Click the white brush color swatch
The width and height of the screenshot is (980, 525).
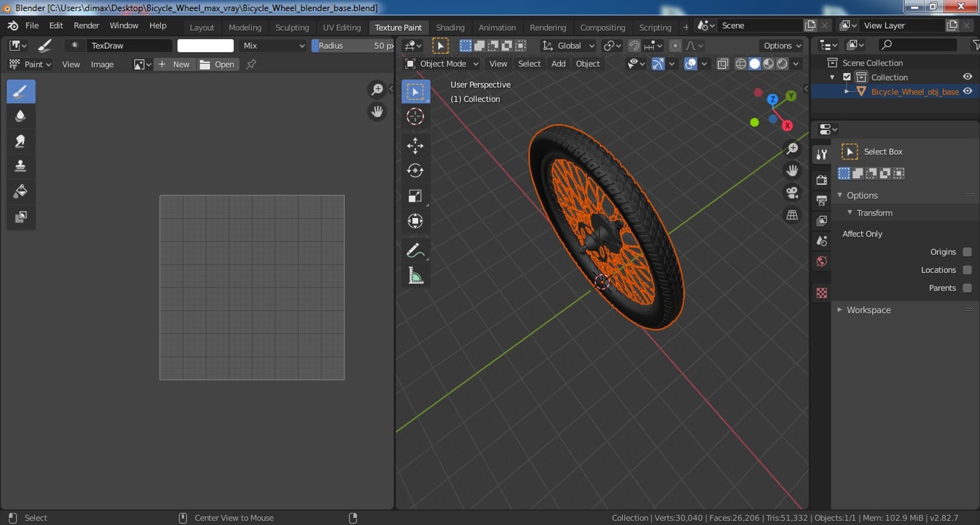coord(205,45)
